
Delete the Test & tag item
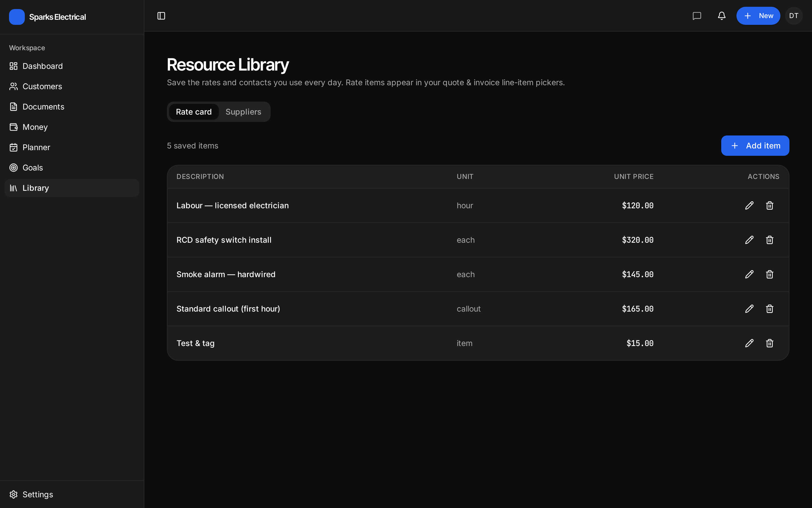(769, 343)
